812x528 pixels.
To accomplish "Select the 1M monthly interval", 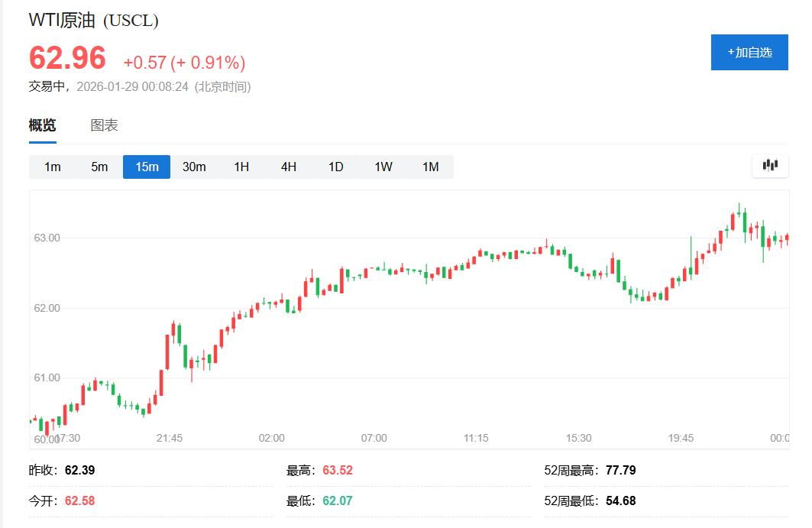I will (431, 167).
